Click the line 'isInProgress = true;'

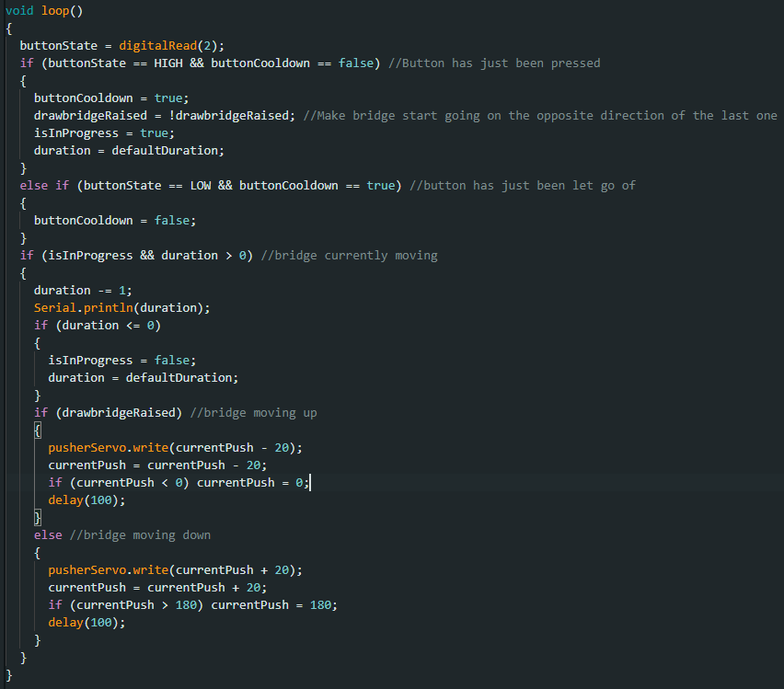point(104,133)
